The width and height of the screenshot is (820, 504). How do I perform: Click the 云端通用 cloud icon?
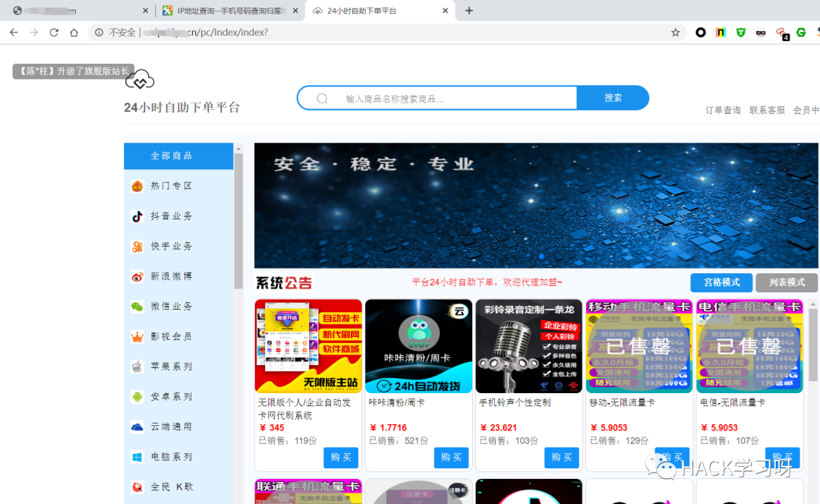[x=137, y=427]
